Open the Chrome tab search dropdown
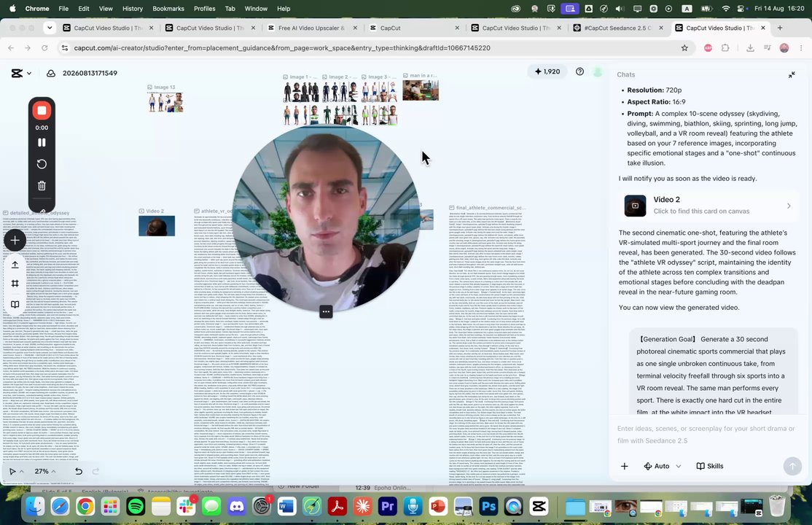This screenshot has height=525, width=812. [50, 28]
